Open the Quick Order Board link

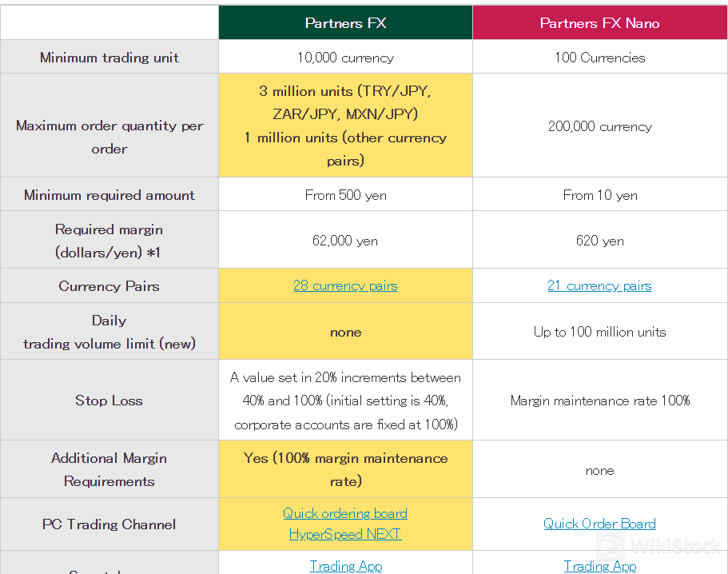pos(599,524)
